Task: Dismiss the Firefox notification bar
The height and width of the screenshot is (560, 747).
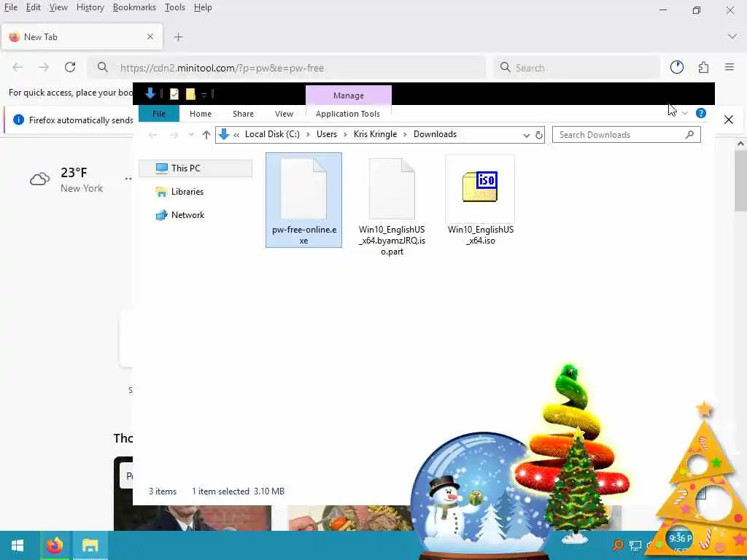Action: [x=729, y=120]
